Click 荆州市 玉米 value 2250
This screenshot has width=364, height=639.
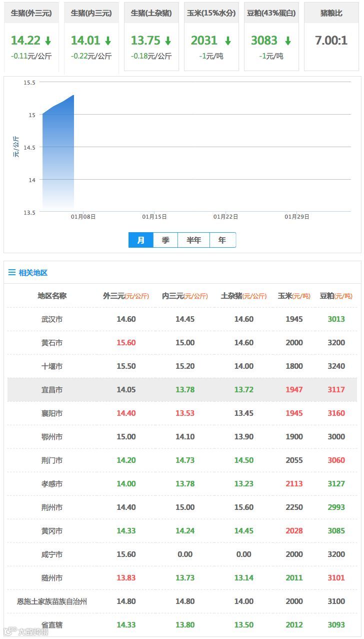click(x=294, y=507)
